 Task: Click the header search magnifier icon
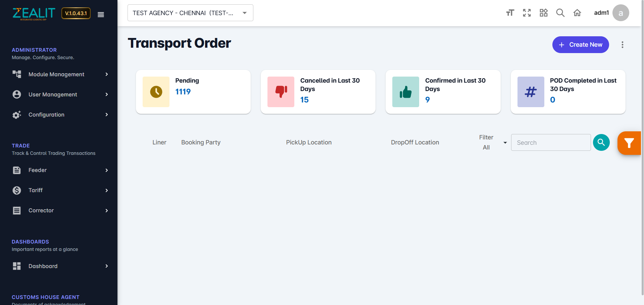560,13
